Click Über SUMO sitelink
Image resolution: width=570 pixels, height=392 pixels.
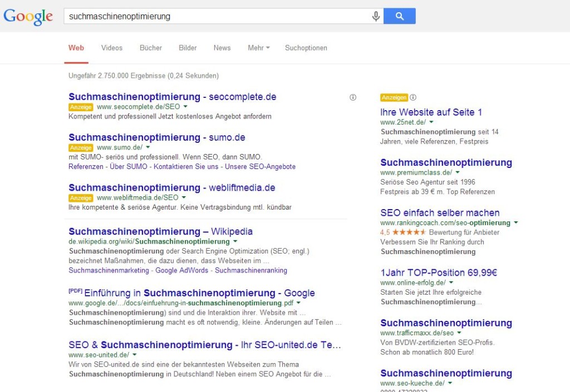click(x=129, y=167)
